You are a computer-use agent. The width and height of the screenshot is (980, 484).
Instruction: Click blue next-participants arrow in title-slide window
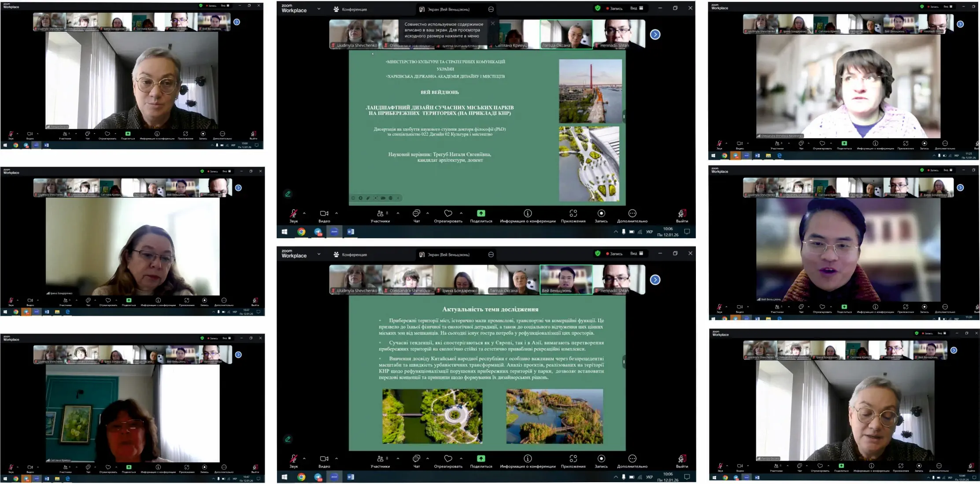[x=655, y=34]
